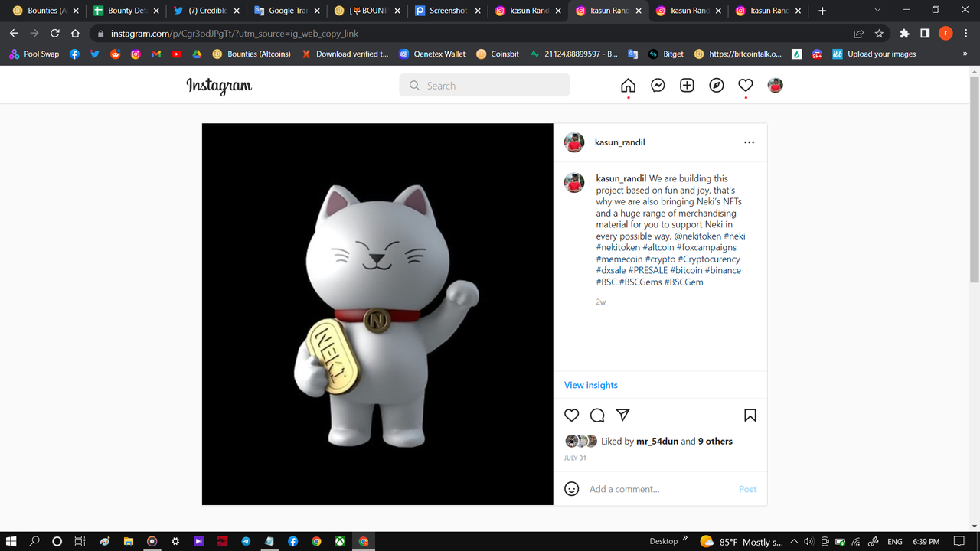Open emoji picker in comment box
The height and width of the screenshot is (551, 980).
(572, 489)
